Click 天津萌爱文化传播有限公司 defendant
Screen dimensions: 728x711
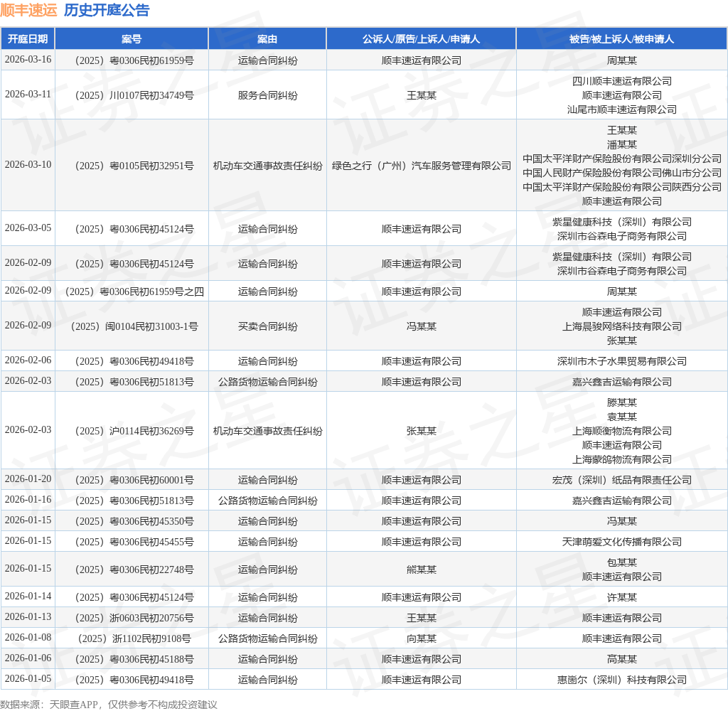click(x=621, y=542)
